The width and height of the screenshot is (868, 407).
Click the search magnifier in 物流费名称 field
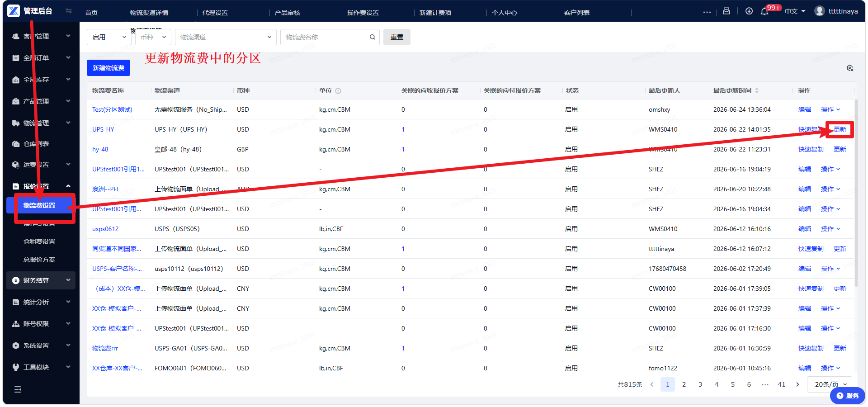pos(372,37)
